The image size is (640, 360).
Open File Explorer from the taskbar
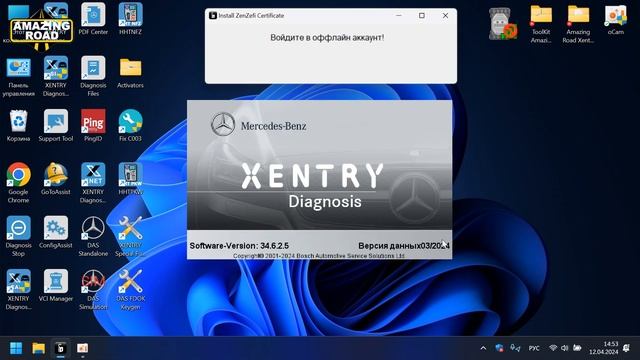38,348
